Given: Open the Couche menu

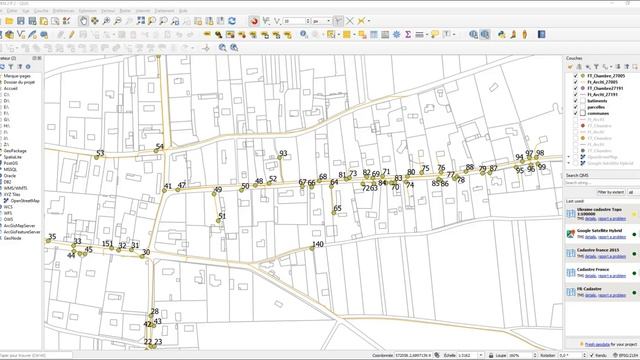Looking at the screenshot, I should click(x=41, y=11).
